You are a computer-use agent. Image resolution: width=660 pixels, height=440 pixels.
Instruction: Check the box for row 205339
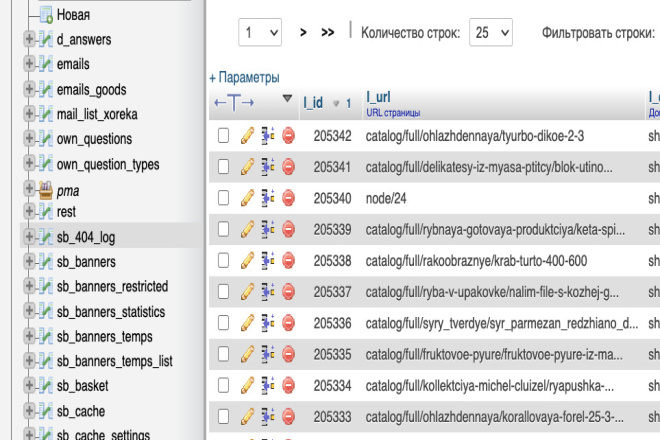click(224, 229)
